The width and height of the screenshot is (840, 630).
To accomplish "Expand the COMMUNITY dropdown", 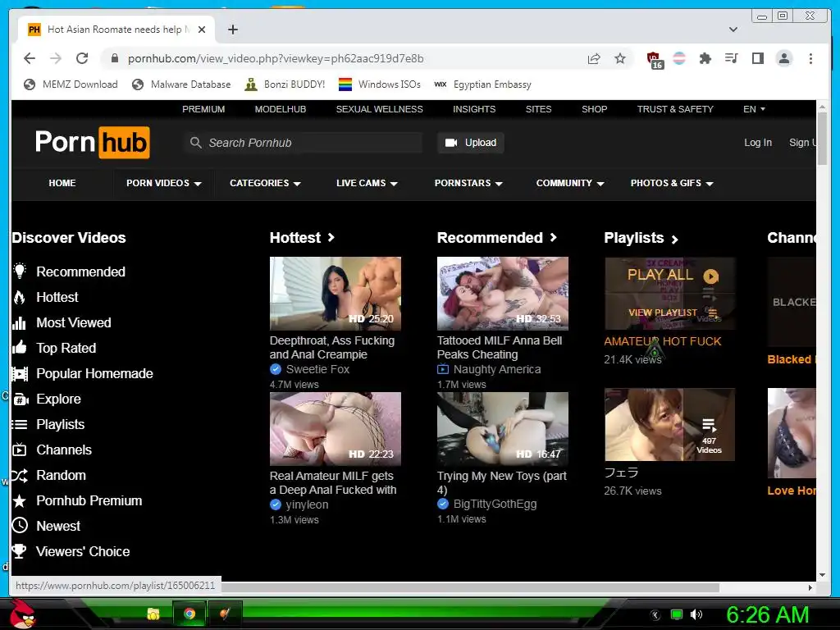I will [x=570, y=183].
